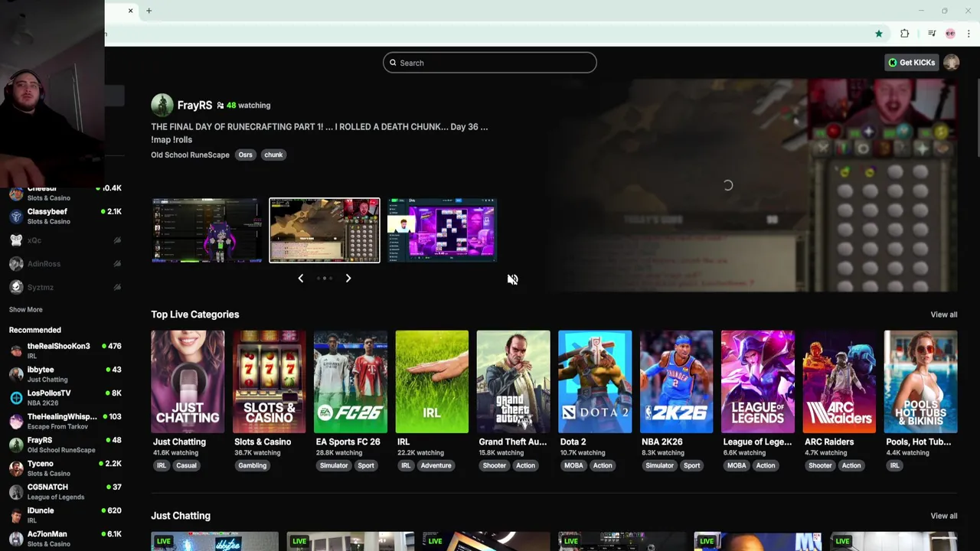Viewport: 980px width, 551px height.
Task: Open Pools, Hot Tubs & Bikinis category card
Action: (x=920, y=399)
